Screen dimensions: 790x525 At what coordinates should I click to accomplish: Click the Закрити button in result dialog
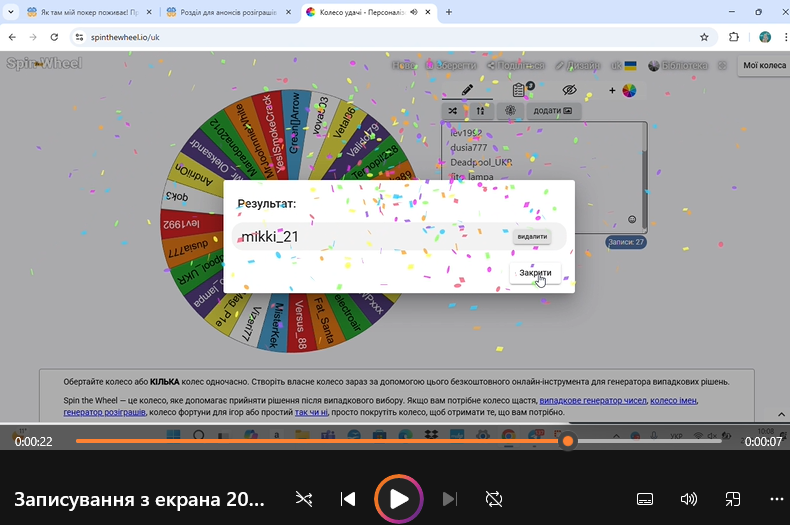535,273
